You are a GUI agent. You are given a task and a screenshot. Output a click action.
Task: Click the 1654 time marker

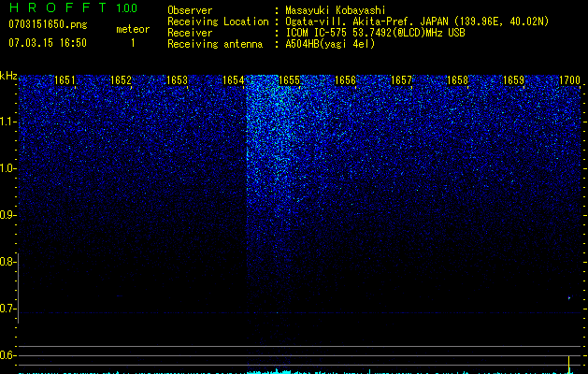(234, 80)
